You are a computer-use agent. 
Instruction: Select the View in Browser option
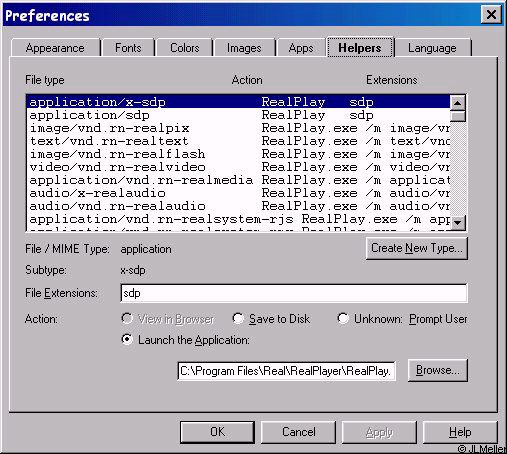[x=168, y=319]
